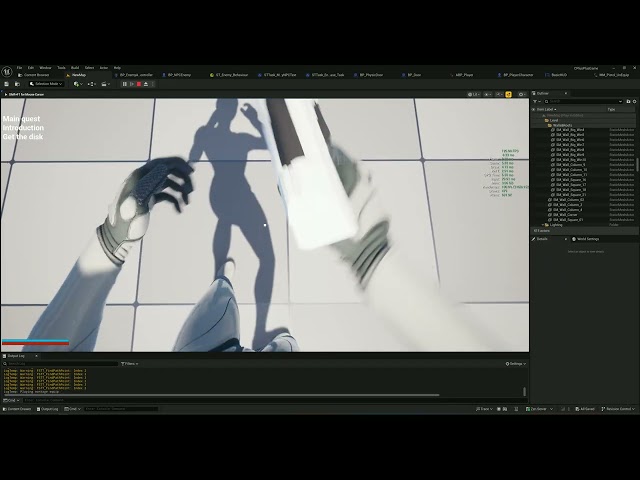The image size is (640, 480).
Task: Open the Outliner filter dropdown
Action: pyautogui.click(x=537, y=101)
